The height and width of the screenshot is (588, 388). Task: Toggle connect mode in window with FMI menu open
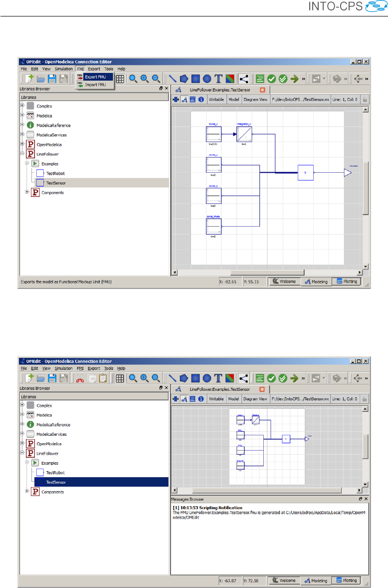click(x=244, y=79)
